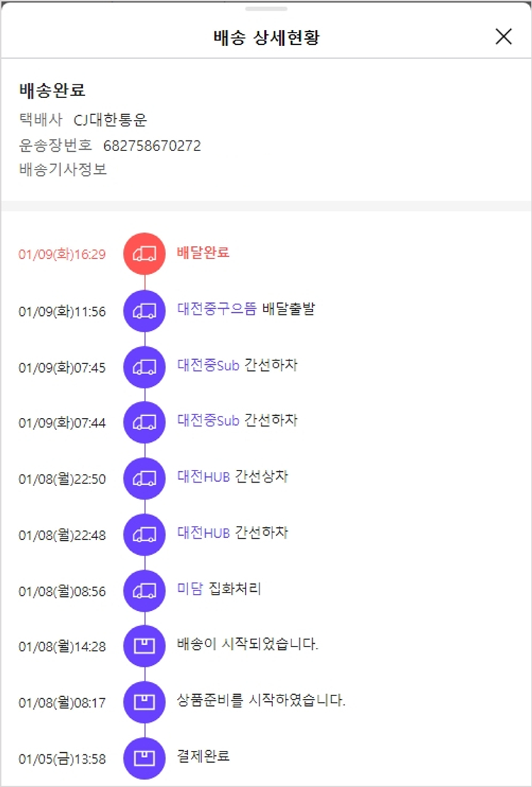Open the 대전중구으뜸 branch link
This screenshot has width=532, height=787.
click(216, 309)
